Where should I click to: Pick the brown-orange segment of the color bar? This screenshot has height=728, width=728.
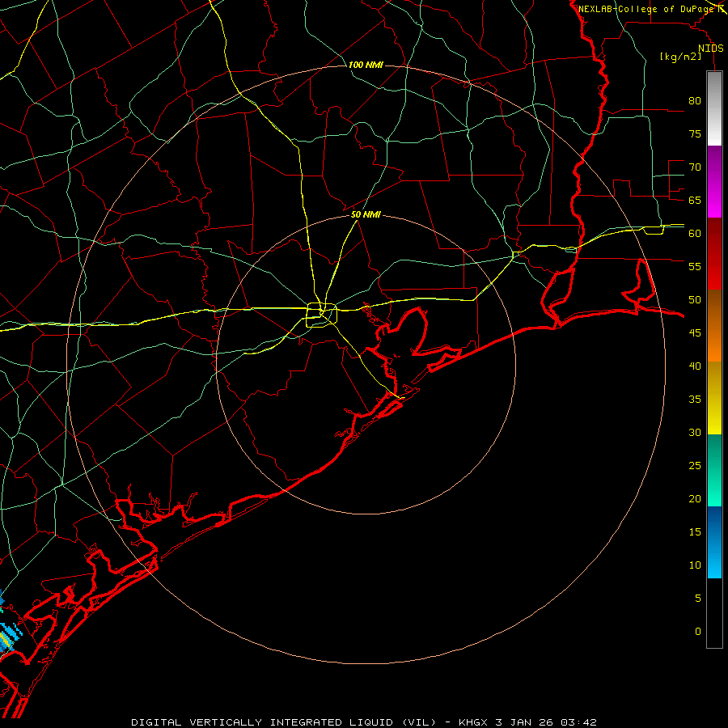(x=714, y=325)
